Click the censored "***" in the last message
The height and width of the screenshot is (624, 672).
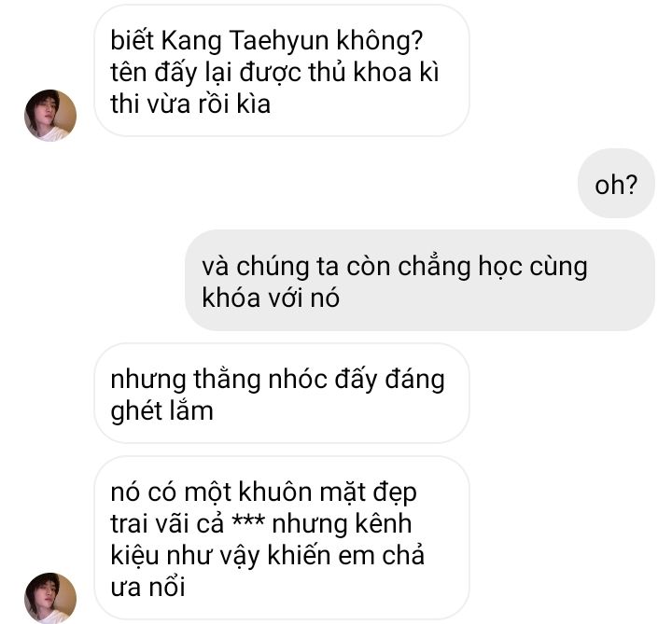[x=247, y=521]
